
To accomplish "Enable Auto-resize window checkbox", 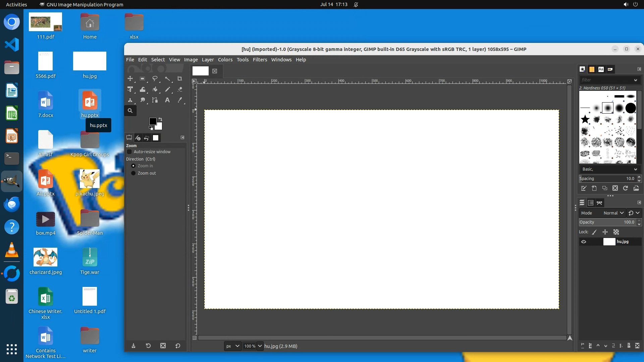I will point(129,152).
